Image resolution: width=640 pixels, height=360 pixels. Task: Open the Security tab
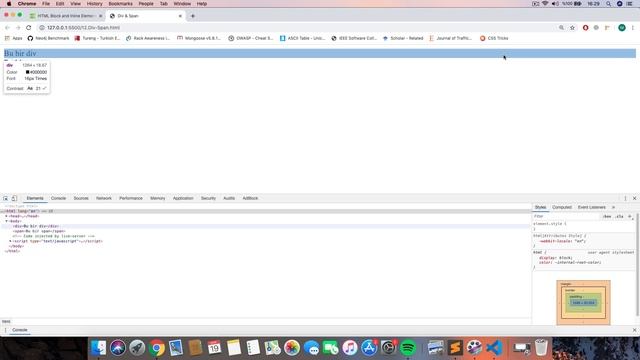tap(208, 198)
